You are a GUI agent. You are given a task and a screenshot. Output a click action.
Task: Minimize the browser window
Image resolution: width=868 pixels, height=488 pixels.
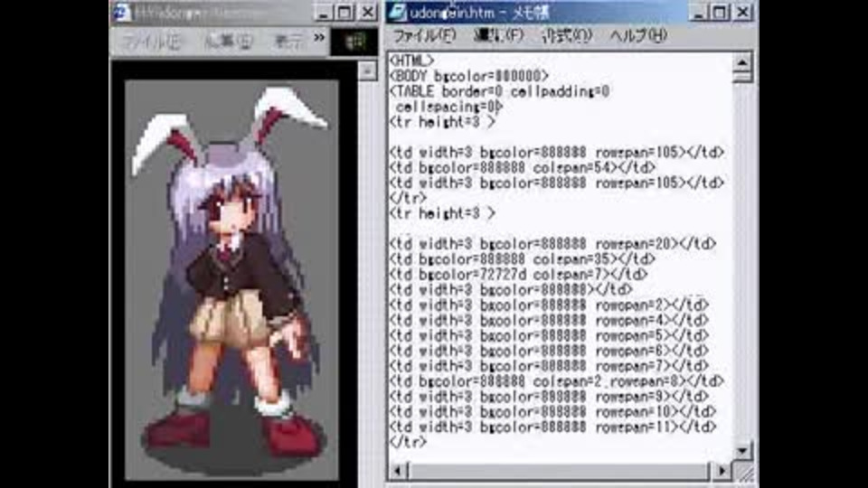[324, 12]
